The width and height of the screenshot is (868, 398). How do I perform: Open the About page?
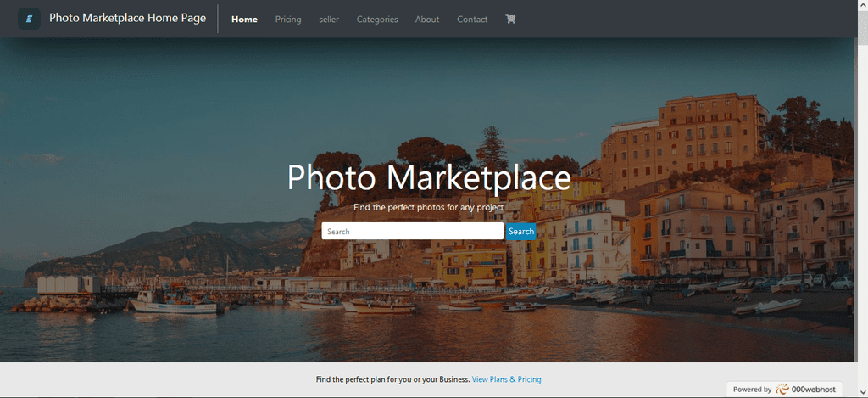pyautogui.click(x=427, y=19)
